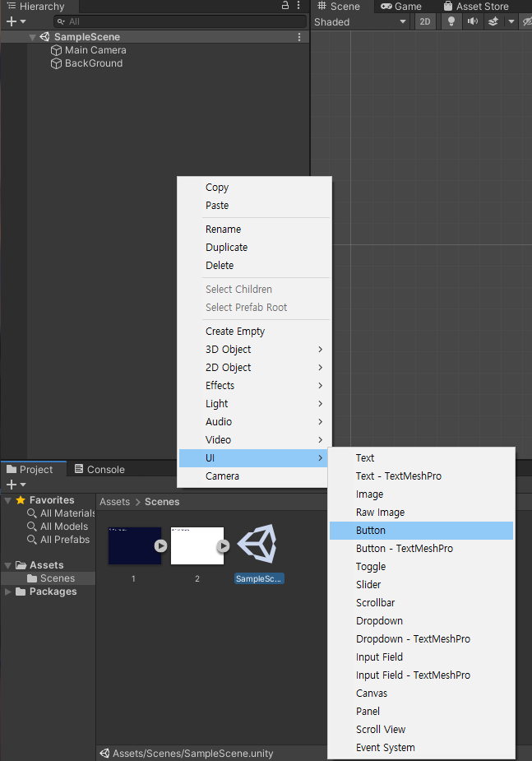Select the highlighted Button entry
This screenshot has width=532, height=761.
pyautogui.click(x=421, y=531)
